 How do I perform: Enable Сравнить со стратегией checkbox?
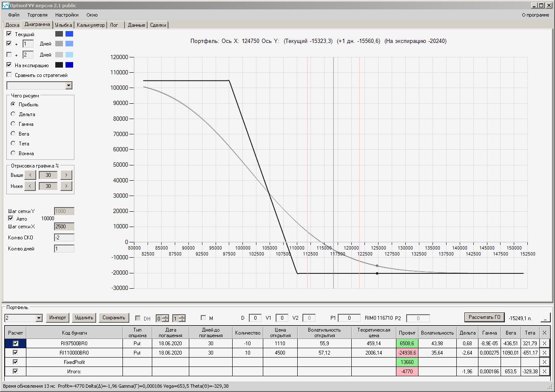coord(9,75)
